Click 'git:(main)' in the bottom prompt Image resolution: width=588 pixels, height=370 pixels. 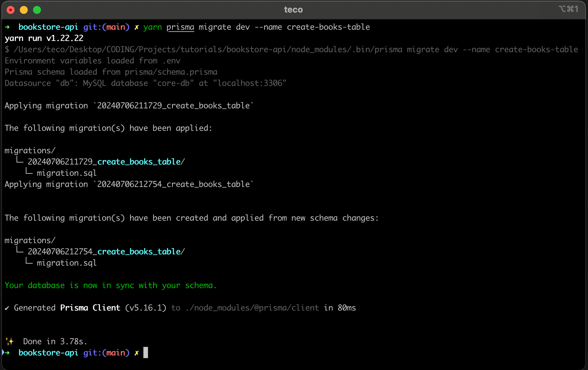pyautogui.click(x=106, y=353)
